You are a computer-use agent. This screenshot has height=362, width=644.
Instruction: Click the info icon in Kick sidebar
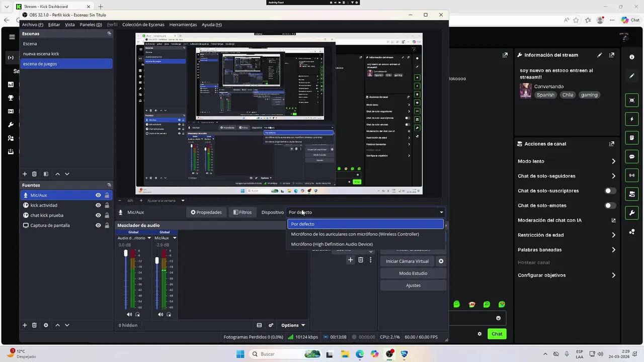click(632, 57)
